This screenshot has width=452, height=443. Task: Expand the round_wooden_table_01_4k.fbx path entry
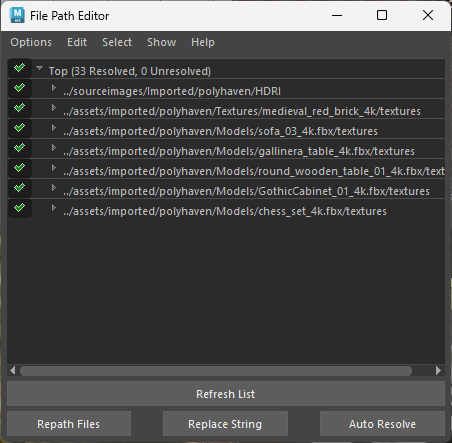(53, 168)
